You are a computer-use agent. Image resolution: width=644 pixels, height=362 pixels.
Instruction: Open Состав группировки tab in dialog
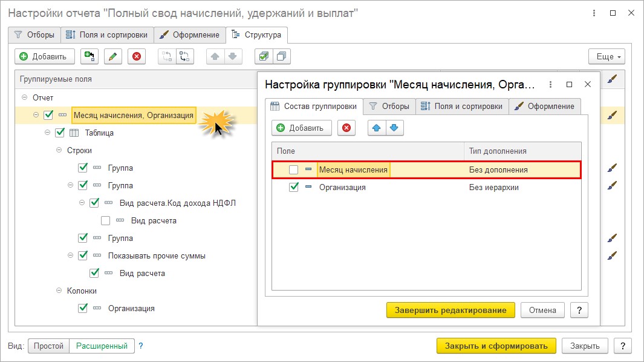tap(314, 106)
